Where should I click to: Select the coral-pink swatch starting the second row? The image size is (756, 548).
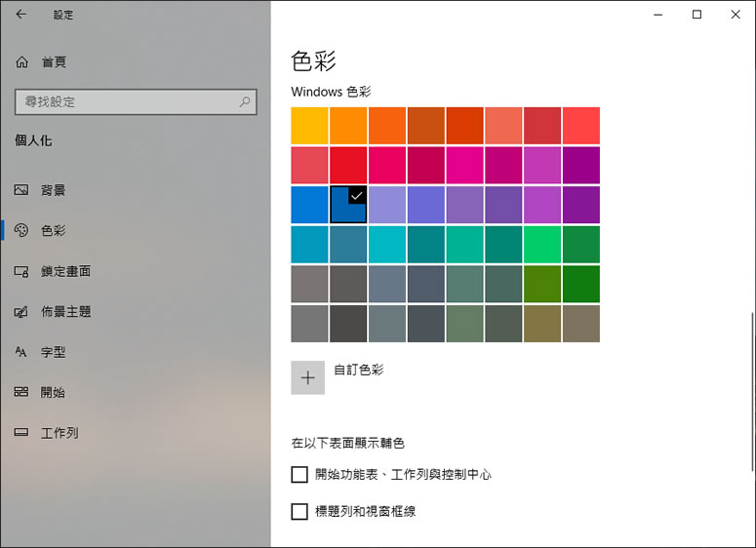click(309, 166)
